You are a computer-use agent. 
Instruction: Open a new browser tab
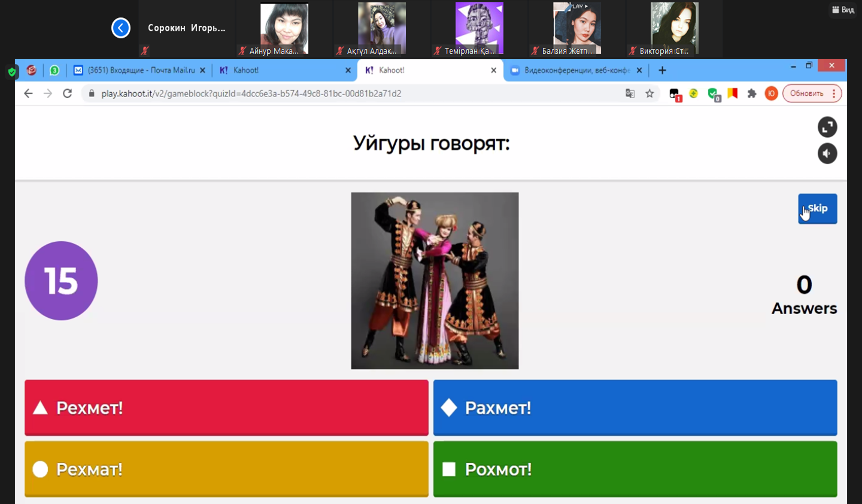coord(662,71)
